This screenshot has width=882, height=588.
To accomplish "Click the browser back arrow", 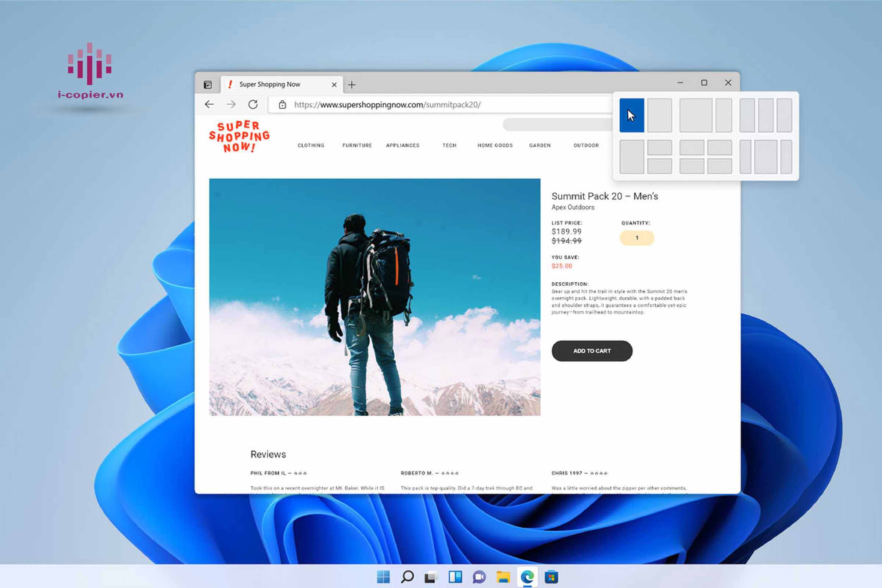I will tap(209, 104).
